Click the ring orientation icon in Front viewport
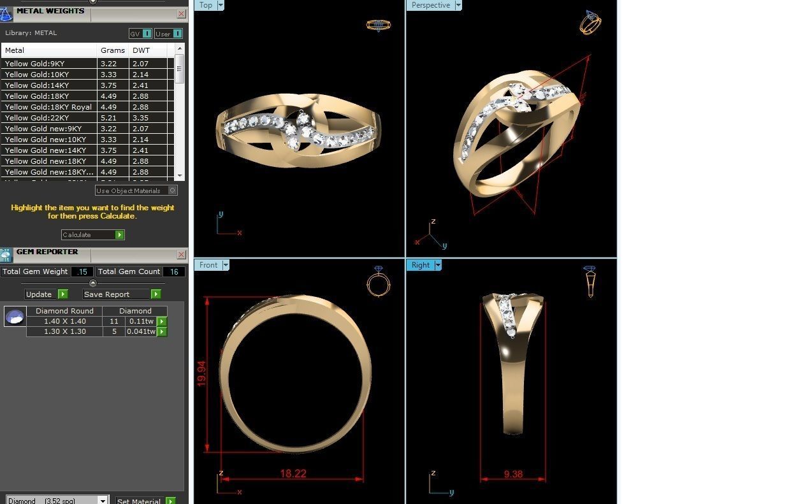This screenshot has width=812, height=504. pos(379,281)
